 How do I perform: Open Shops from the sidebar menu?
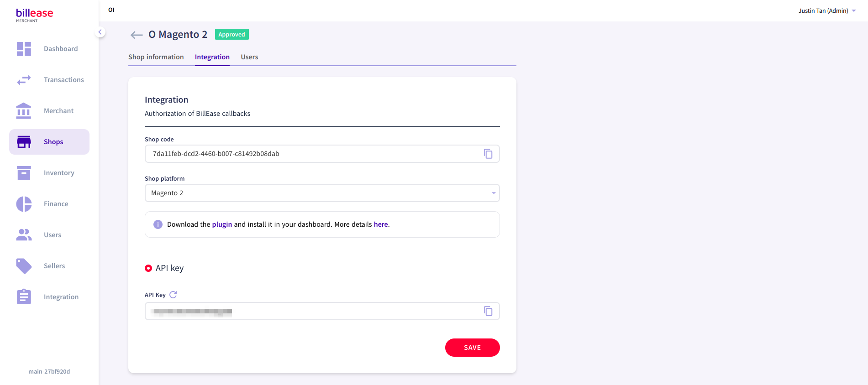click(x=49, y=142)
